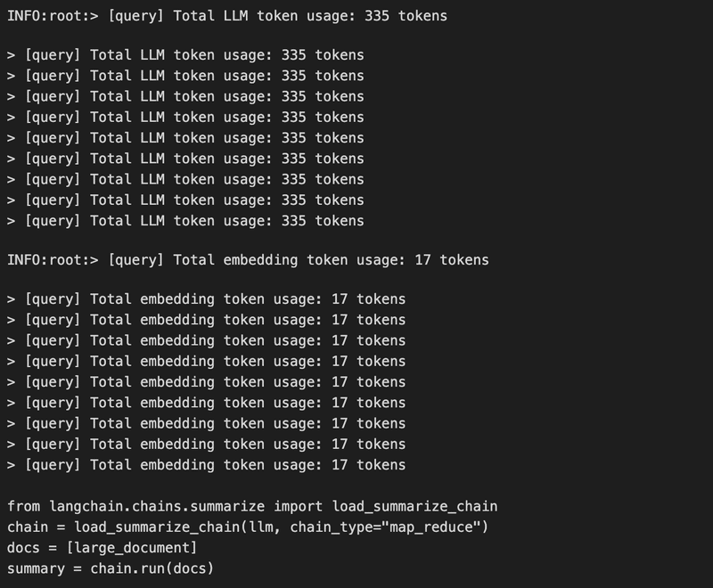
Task: Click the chain_type parameter name
Action: 332,527
